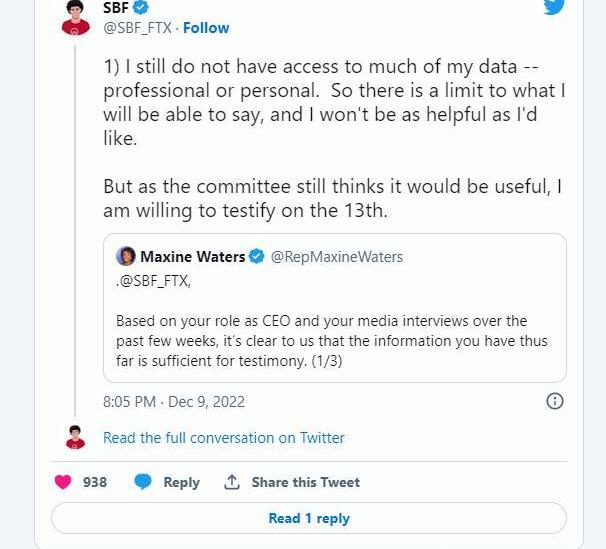Open Read 1 reply button
This screenshot has height=549, width=606.
pyautogui.click(x=308, y=518)
